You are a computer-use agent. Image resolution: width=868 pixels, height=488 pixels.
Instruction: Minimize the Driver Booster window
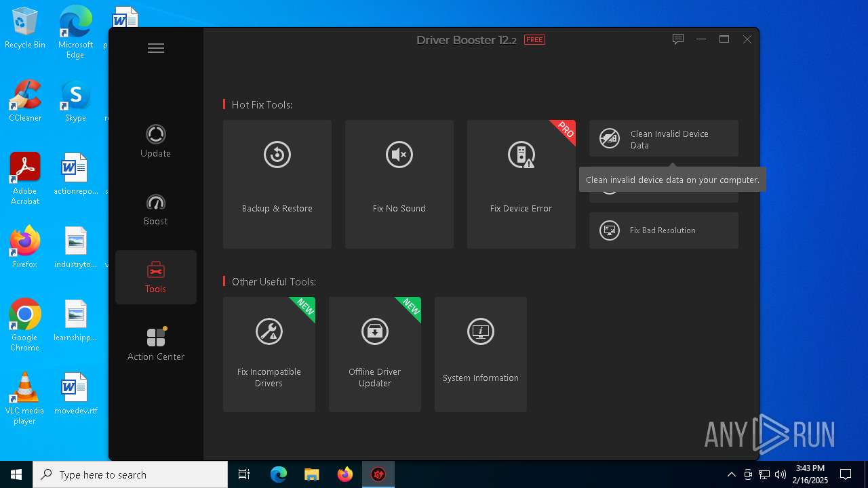point(701,39)
